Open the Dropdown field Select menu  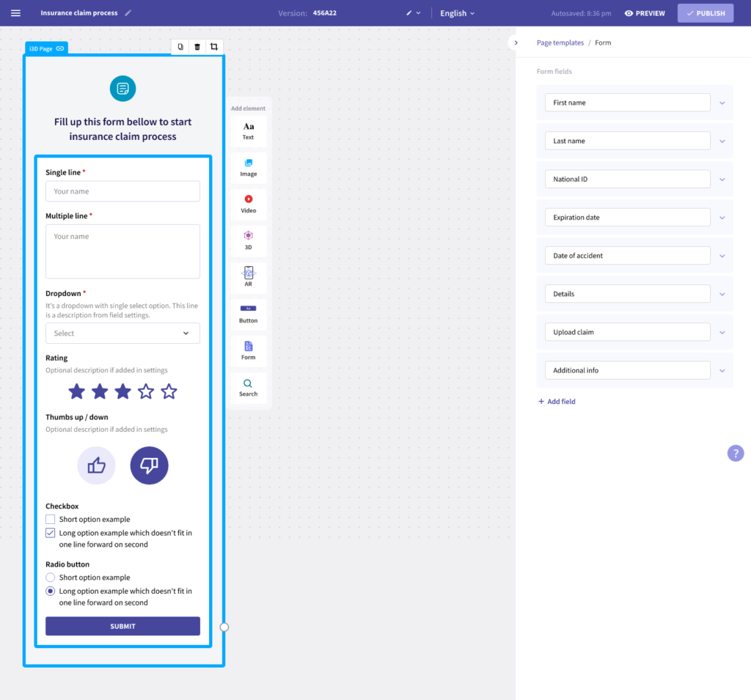pyautogui.click(x=122, y=333)
